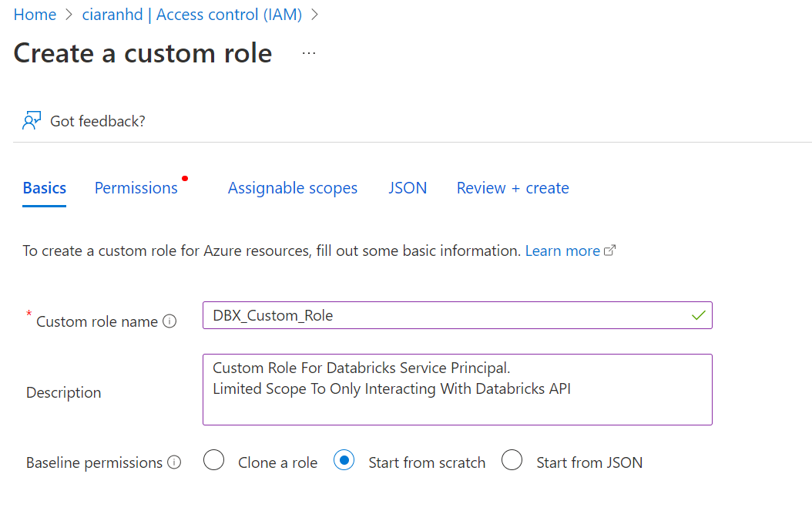Open the Learn more link

coord(562,250)
